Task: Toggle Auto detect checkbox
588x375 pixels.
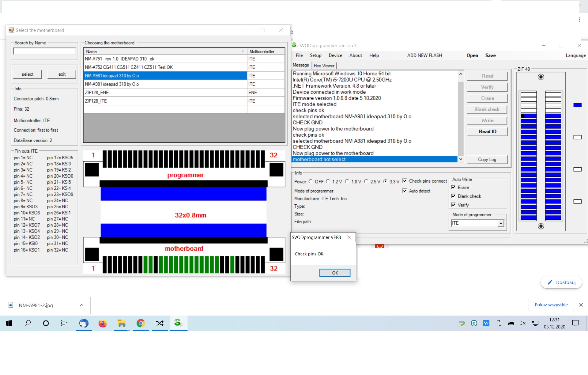Action: click(x=405, y=191)
